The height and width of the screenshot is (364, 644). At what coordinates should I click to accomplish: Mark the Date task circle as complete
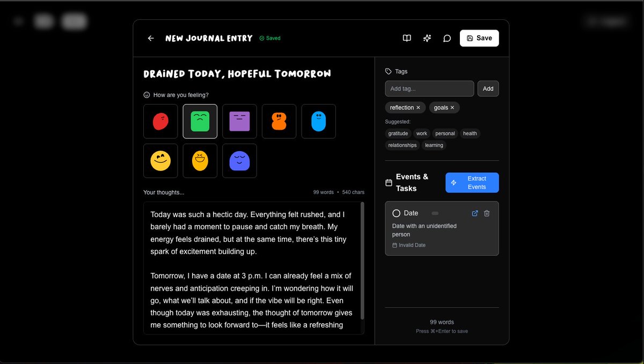coord(397,213)
